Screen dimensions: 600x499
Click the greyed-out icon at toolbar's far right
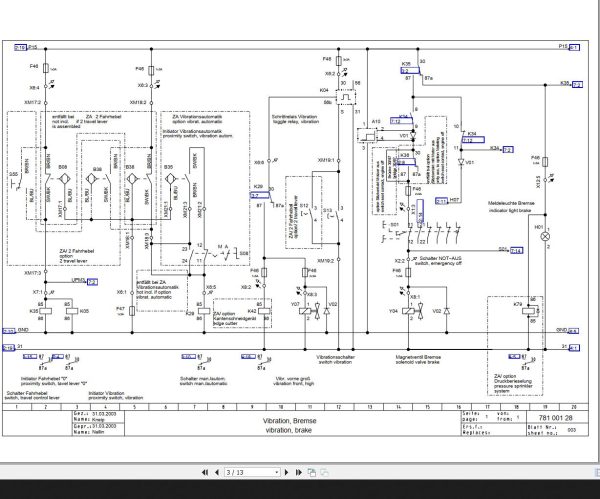pyautogui.click(x=324, y=473)
